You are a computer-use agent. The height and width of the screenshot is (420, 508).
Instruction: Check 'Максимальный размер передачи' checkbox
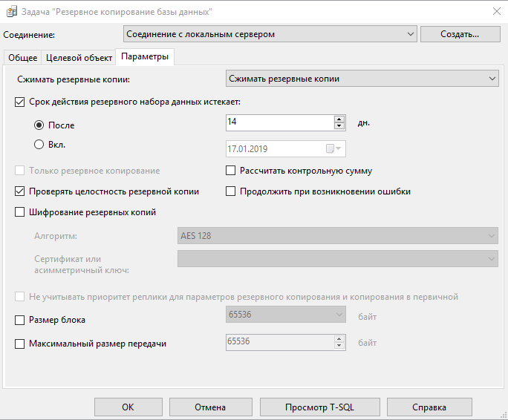[20, 344]
